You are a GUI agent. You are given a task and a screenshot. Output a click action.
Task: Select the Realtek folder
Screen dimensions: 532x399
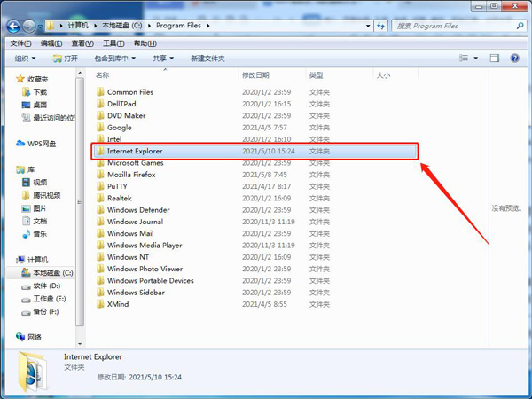pos(113,198)
